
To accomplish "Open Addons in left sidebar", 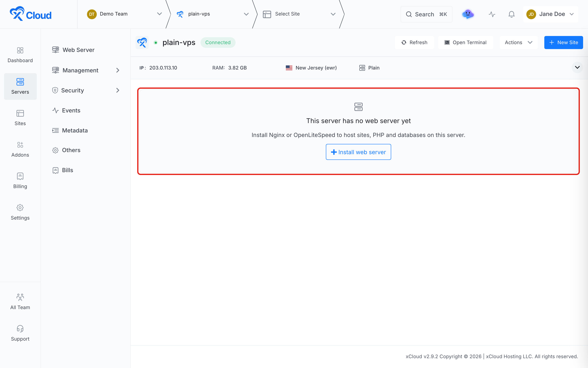I will (20, 149).
